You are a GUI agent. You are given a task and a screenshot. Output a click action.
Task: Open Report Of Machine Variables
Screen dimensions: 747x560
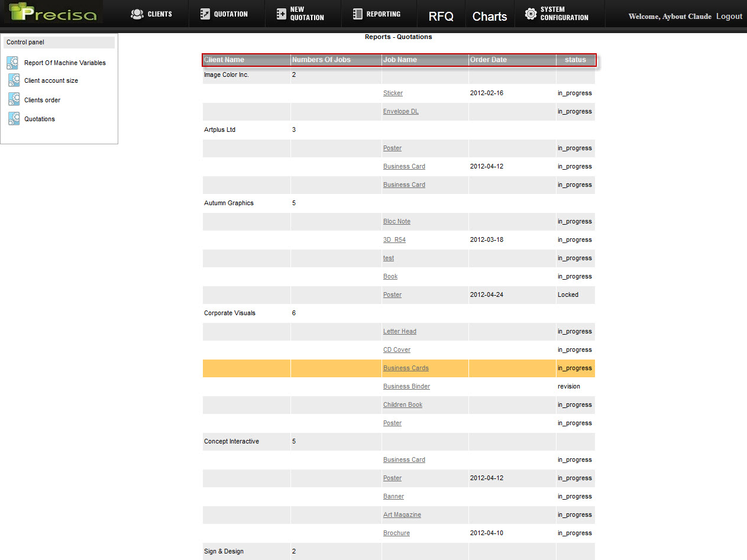[x=65, y=63]
